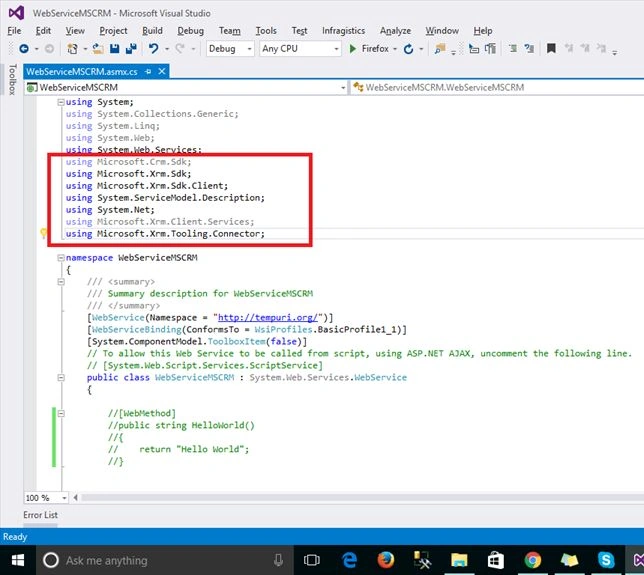Close the WebServiceMSCRM.asmx.cs tab
Viewport: 644px width, 575px height.
pyautogui.click(x=162, y=71)
